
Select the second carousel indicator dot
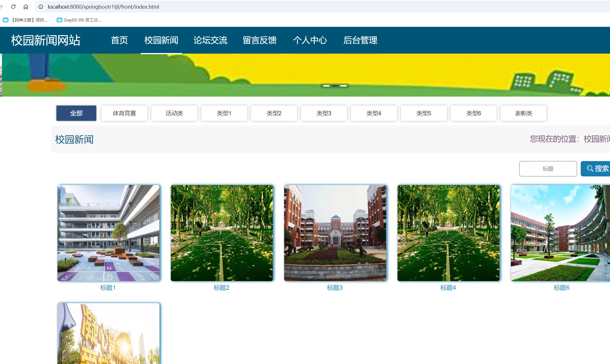click(335, 86)
